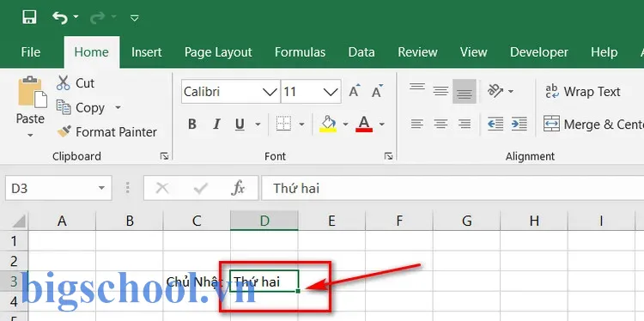Apply the yellow Fill Color
This screenshot has height=321, width=644.
coord(328,124)
